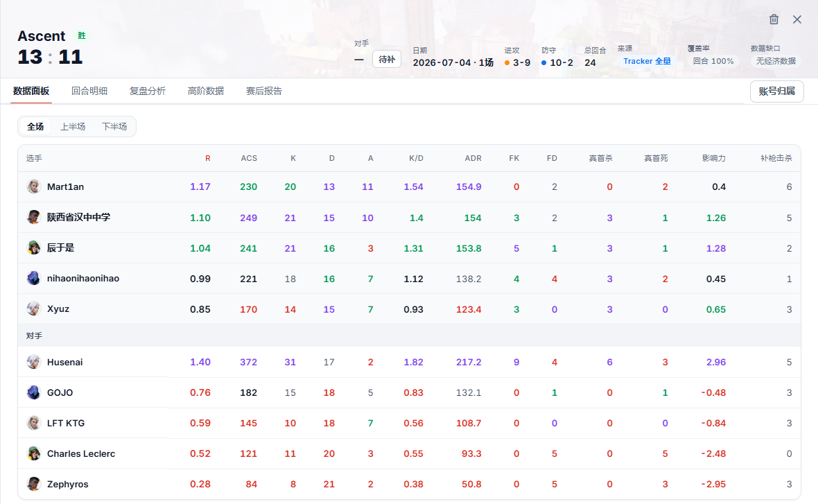The height and width of the screenshot is (504, 818).
Task: Click the Ascent map title
Action: 41,36
